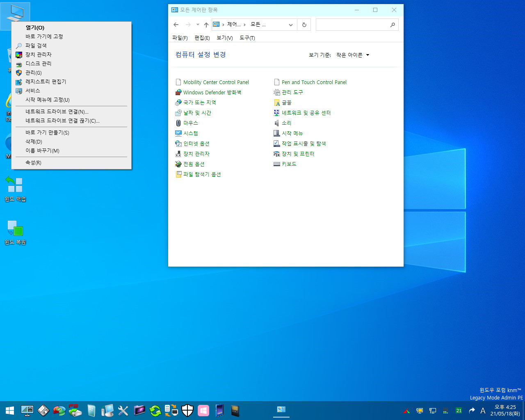Screen dimensions: 525x420
Task: Open the 보기(V) menu
Action: click(225, 38)
